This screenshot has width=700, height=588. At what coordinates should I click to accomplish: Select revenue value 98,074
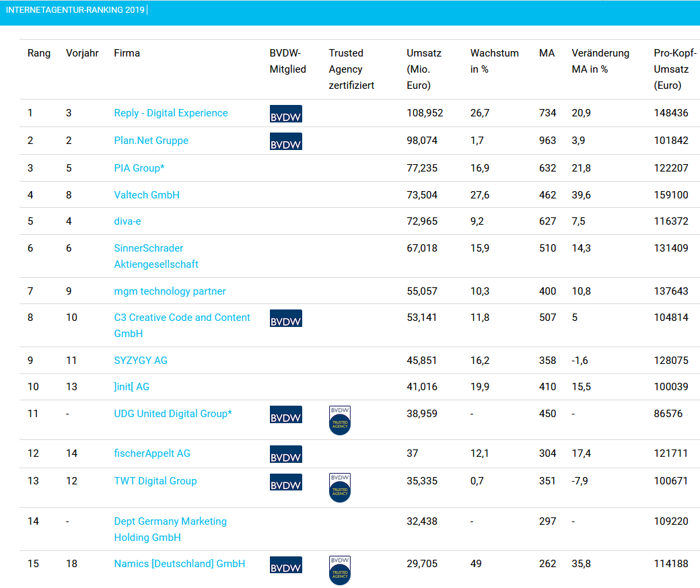coord(422,141)
